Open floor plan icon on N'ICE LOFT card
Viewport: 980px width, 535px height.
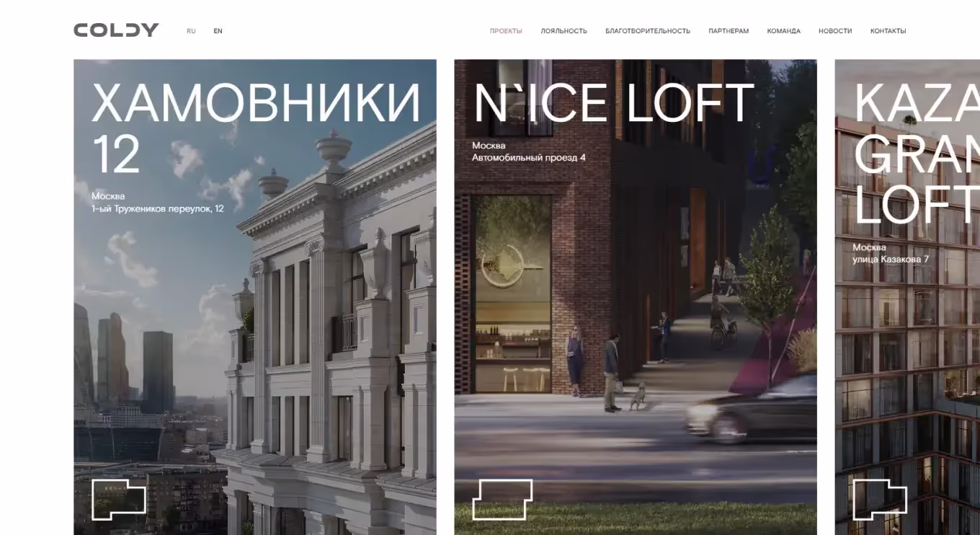pos(502,499)
